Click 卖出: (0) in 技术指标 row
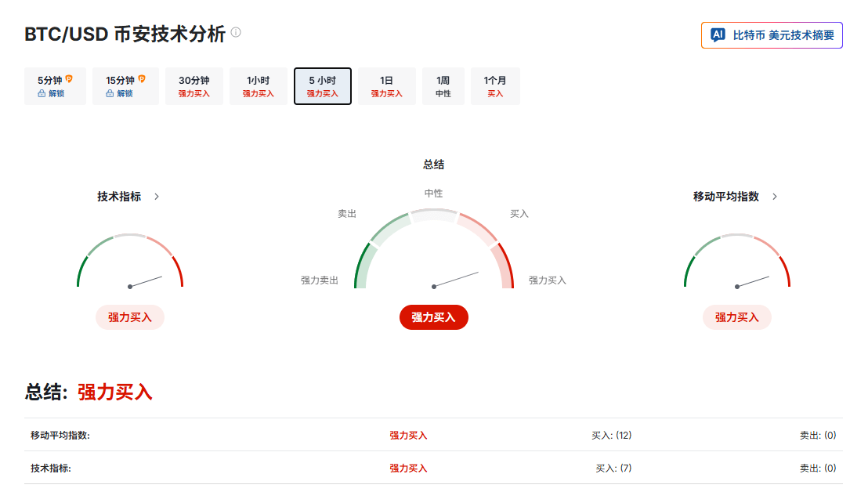The image size is (868, 492). pos(818,468)
